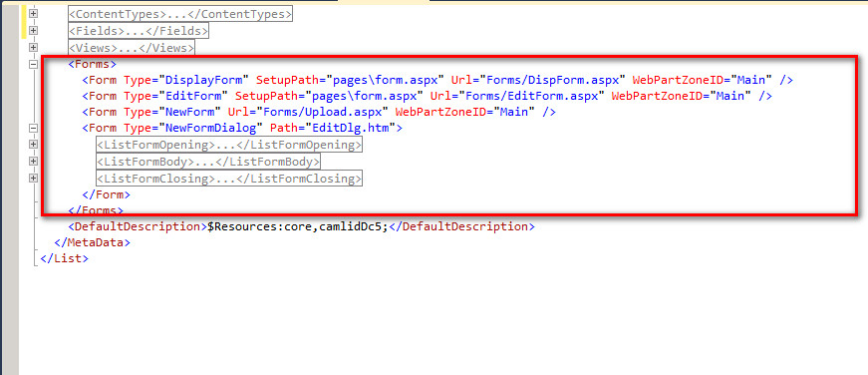This screenshot has width=868, height=375.
Task: Expand the collapsed Views node
Action: coord(33,48)
